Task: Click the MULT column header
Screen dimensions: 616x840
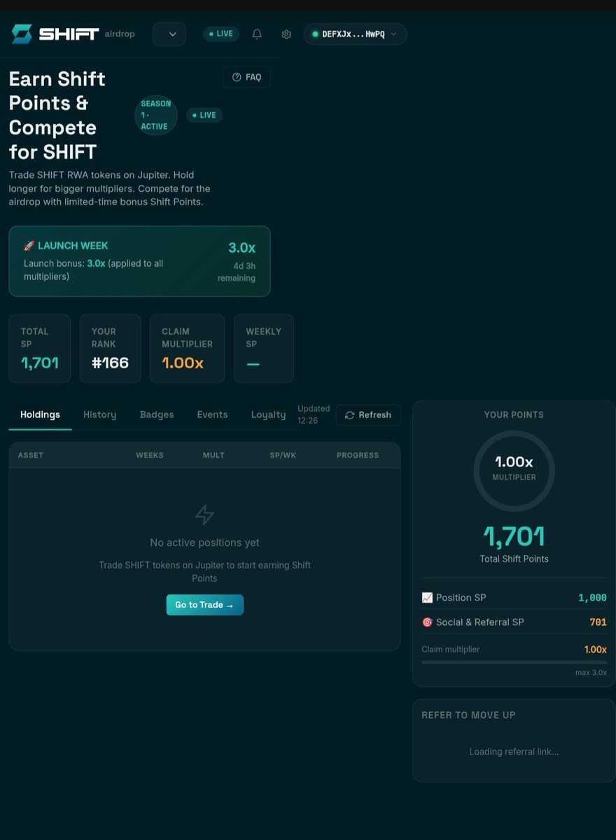Action: (213, 455)
